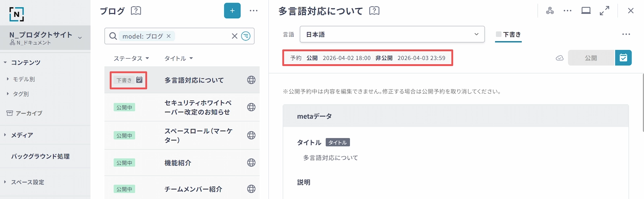Click the 公開 button
The width and height of the screenshot is (644, 199).
(591, 58)
